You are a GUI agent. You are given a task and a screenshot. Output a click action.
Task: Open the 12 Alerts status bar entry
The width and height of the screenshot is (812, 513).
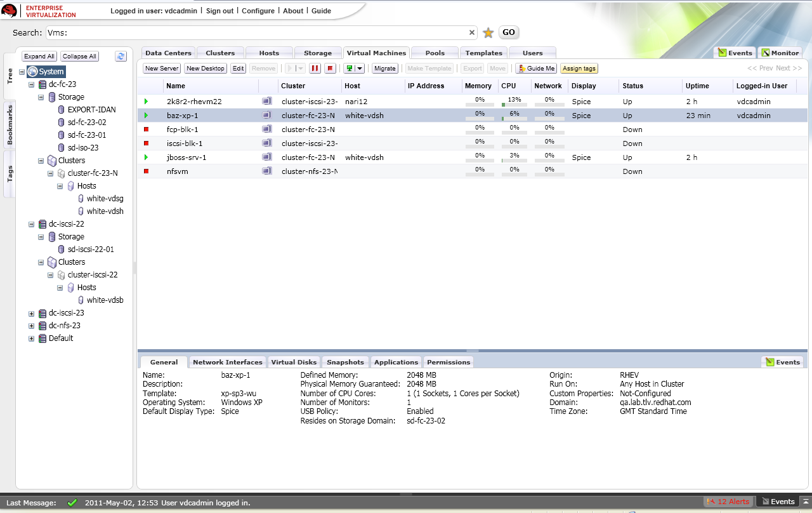pos(729,502)
